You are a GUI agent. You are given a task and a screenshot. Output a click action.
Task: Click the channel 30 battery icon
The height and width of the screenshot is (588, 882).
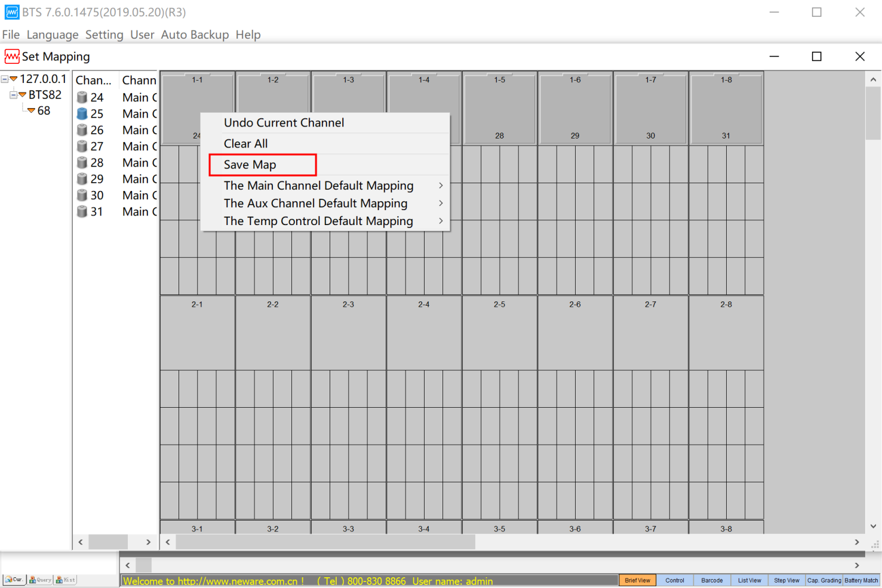[82, 195]
